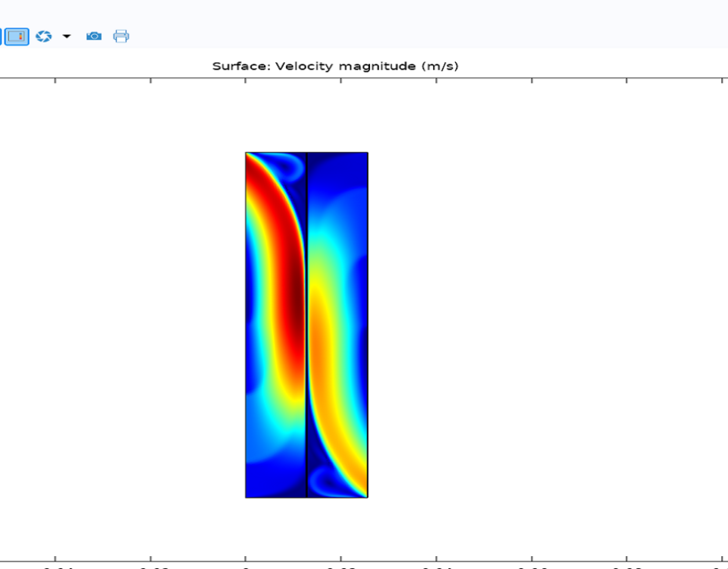Image resolution: width=728 pixels, height=569 pixels.
Task: Click the scene light aperture icon
Action: coord(44,36)
